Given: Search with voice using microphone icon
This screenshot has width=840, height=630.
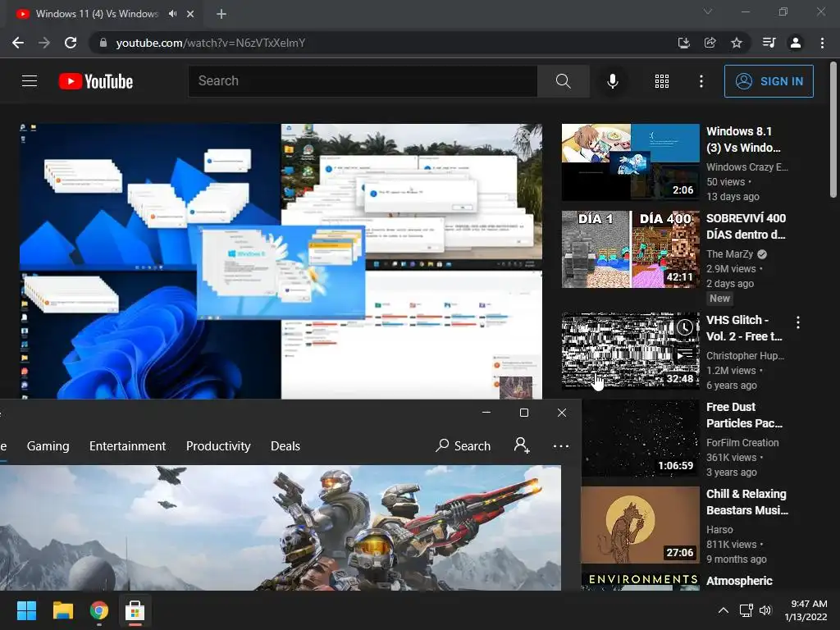Looking at the screenshot, I should (613, 81).
